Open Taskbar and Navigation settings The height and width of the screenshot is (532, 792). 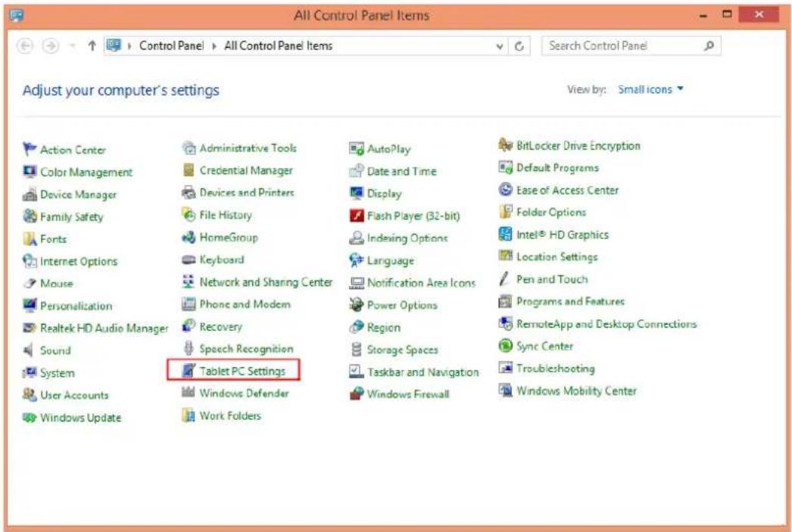pos(423,372)
